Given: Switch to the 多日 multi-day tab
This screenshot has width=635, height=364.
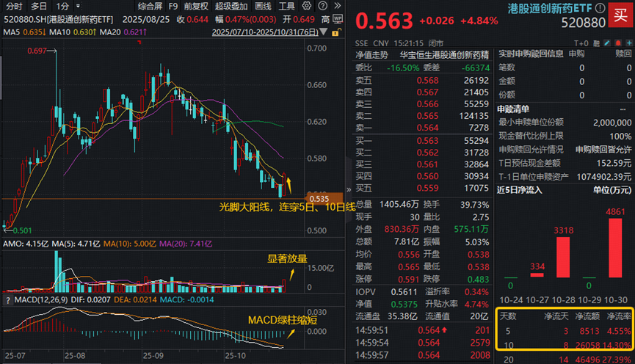Looking at the screenshot, I should (39, 6).
